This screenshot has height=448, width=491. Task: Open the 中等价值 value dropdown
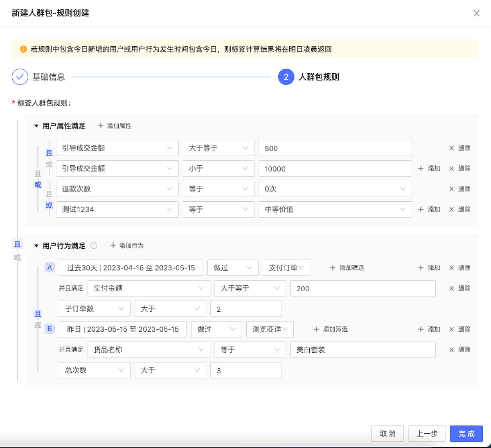[335, 209]
